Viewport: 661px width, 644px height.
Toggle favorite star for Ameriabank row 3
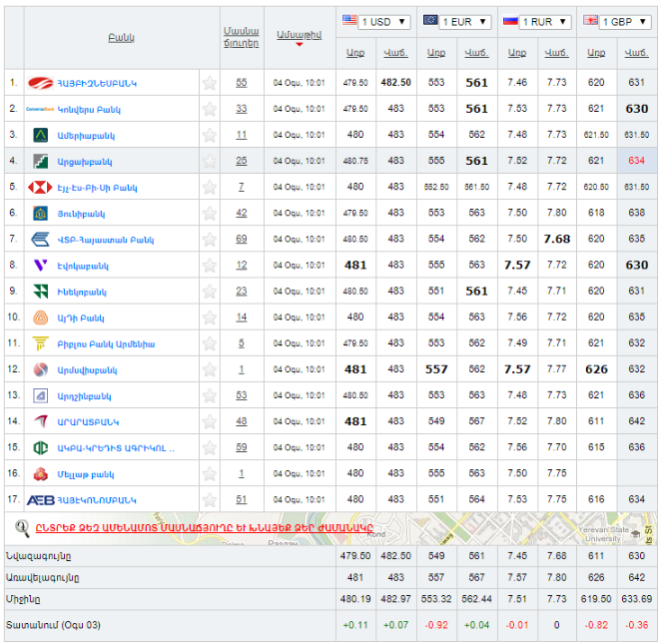click(209, 136)
